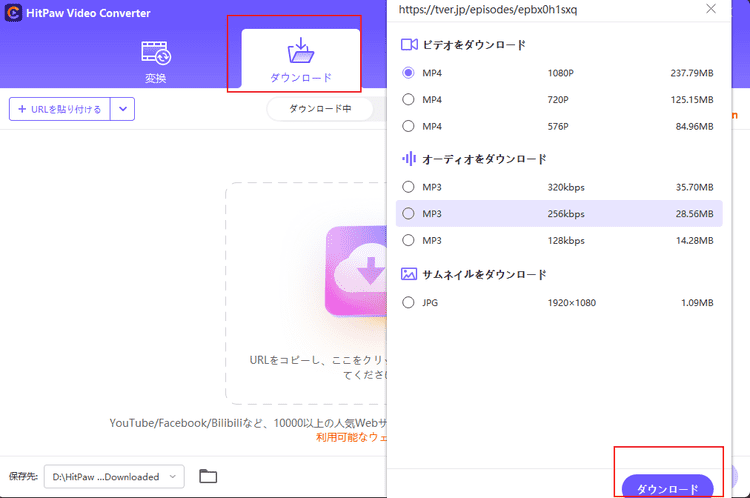Open the output folder icon
The height and width of the screenshot is (498, 750).
coord(208,476)
